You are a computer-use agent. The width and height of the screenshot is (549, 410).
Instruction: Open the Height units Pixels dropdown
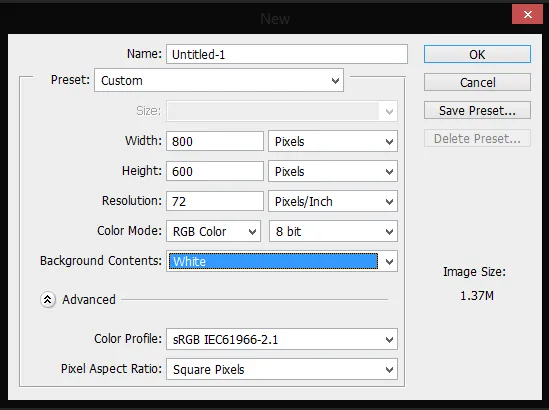point(333,171)
